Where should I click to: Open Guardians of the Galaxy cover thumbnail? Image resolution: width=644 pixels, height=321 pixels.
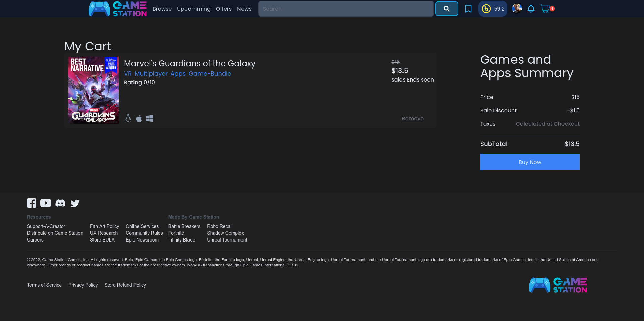[94, 90]
